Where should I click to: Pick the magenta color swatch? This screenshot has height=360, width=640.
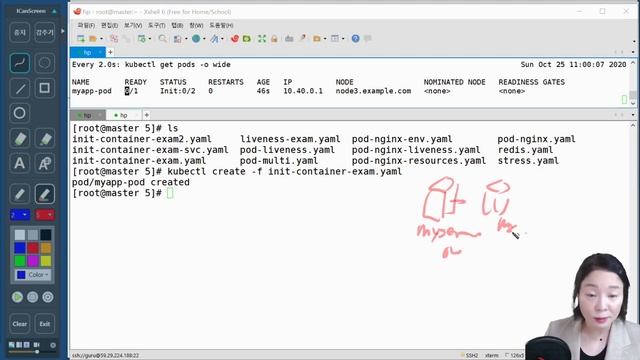pos(33,261)
